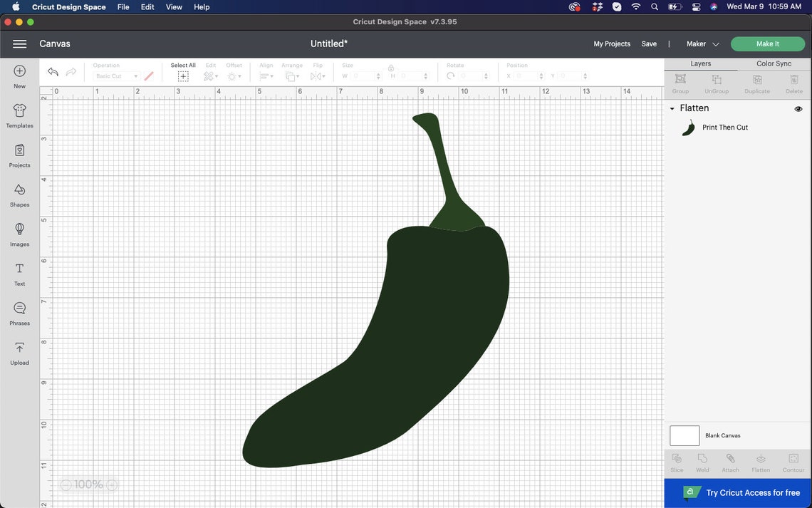Image resolution: width=812 pixels, height=508 pixels.
Task: Click the Slice icon at bottom right
Action: point(676,462)
